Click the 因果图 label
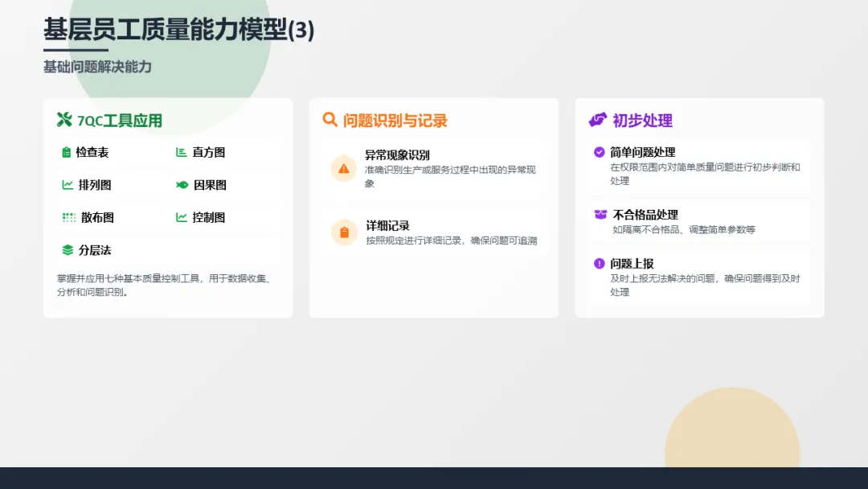 click(x=210, y=185)
